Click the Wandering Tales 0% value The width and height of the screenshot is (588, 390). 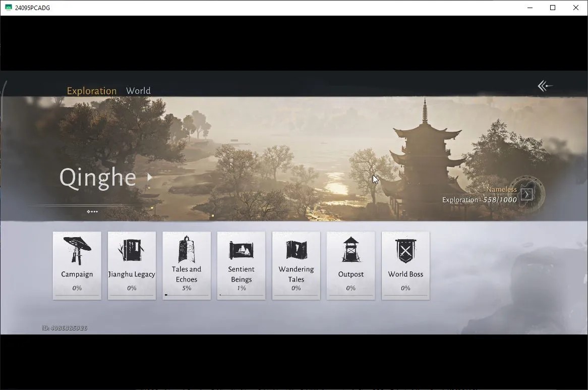pos(296,288)
